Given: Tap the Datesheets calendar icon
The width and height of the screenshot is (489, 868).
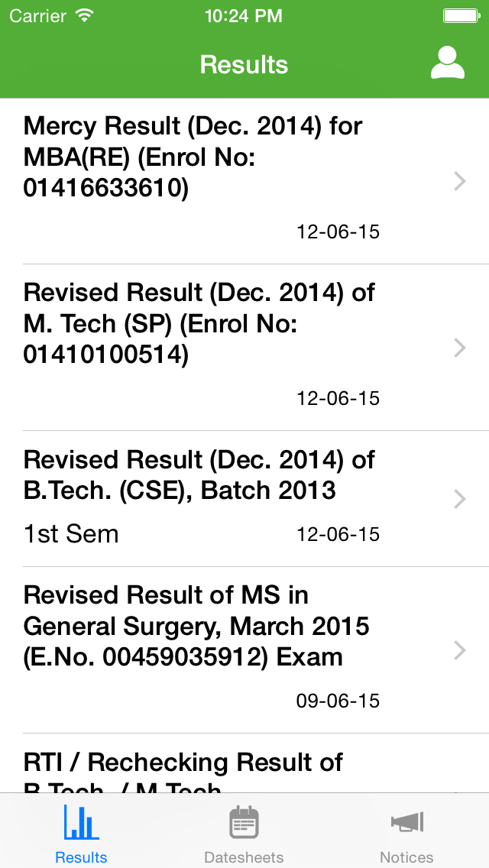Looking at the screenshot, I should point(244,824).
